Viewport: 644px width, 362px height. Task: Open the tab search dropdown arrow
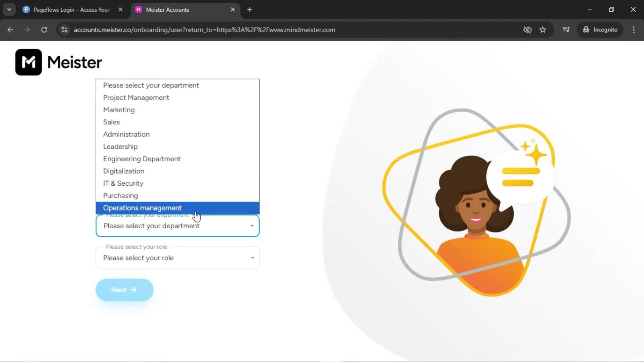click(x=9, y=10)
